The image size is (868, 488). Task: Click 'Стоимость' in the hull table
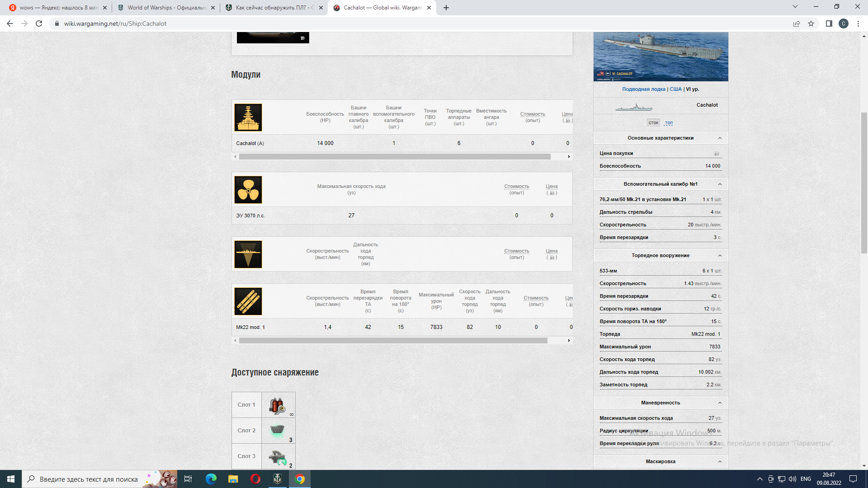pyautogui.click(x=533, y=114)
